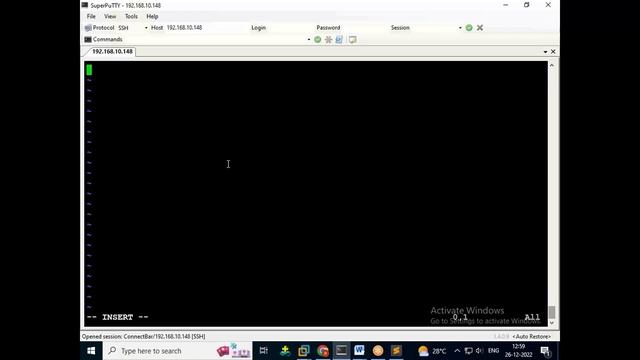Open the Sublime Text taskbar icon
The height and width of the screenshot is (360, 640).
(x=396, y=351)
